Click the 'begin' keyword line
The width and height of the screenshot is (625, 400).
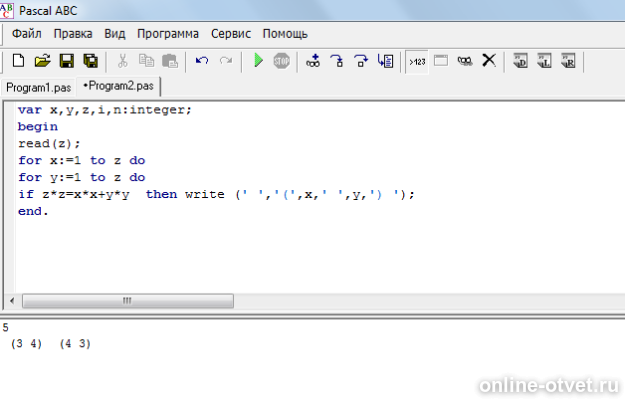coord(38,127)
